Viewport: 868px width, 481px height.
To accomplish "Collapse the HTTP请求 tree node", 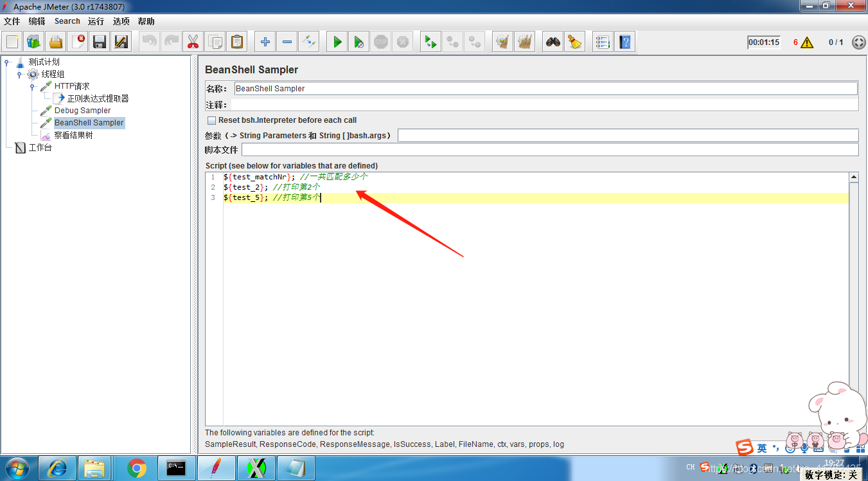I will [x=32, y=87].
